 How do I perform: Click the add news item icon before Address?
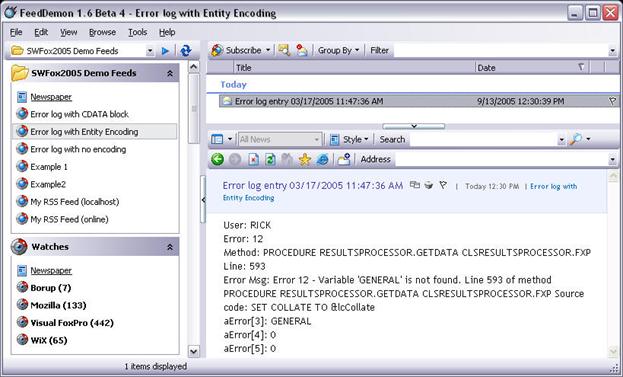tap(344, 159)
